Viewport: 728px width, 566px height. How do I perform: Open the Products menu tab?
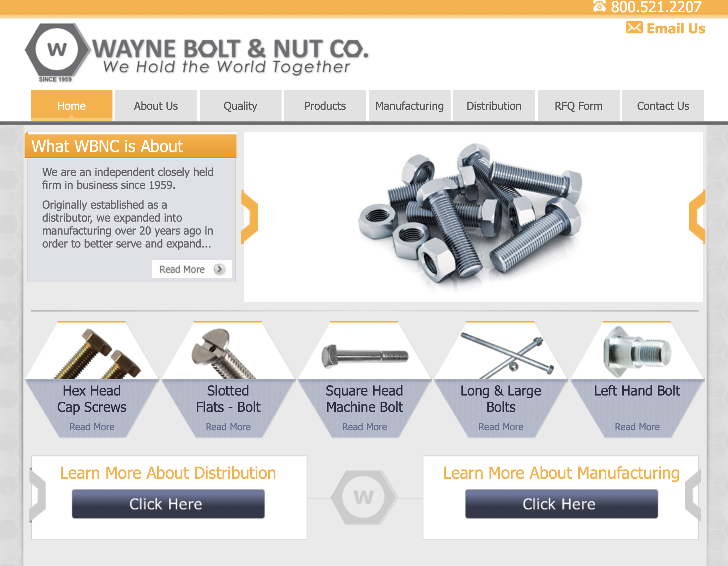[325, 106]
